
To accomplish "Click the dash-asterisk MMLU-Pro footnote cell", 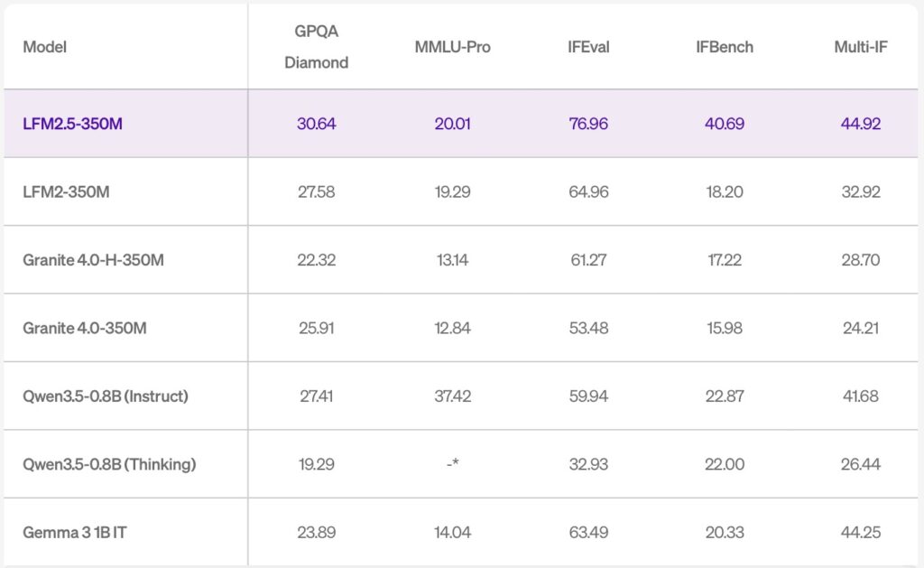I will tap(452, 464).
